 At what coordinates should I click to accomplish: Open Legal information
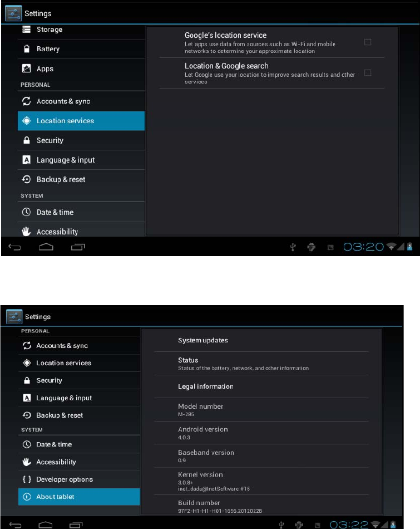tap(261, 386)
